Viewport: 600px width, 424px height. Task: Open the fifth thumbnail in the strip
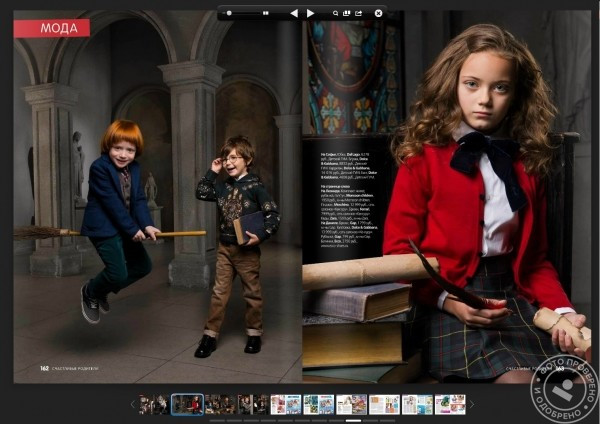pos(285,404)
